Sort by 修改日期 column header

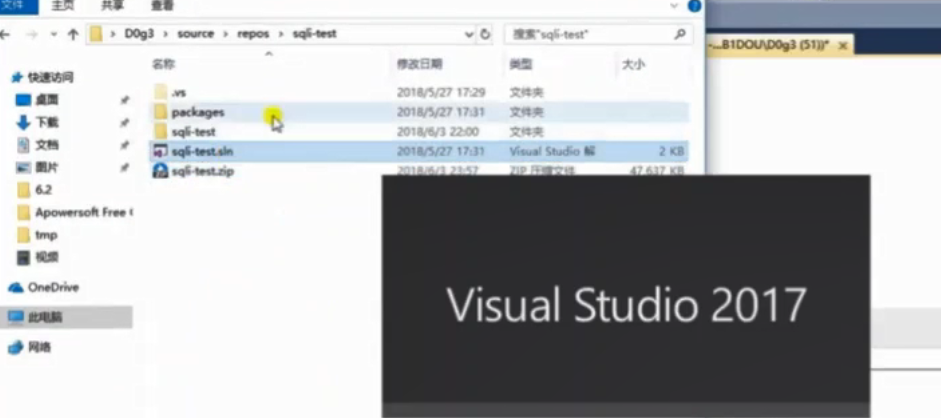(x=419, y=64)
